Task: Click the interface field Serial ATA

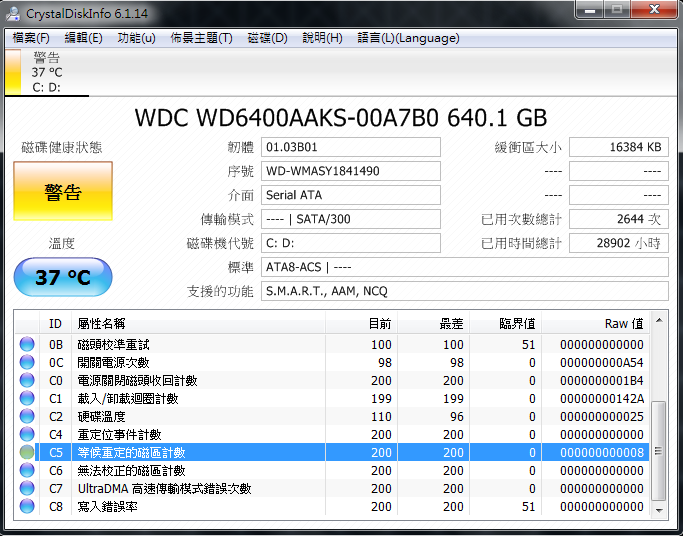Action: (x=351, y=195)
